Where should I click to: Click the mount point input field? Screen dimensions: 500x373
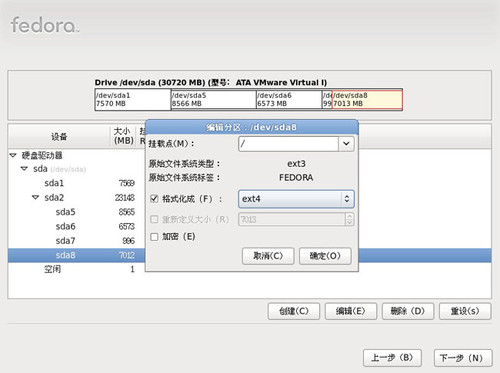click(289, 144)
